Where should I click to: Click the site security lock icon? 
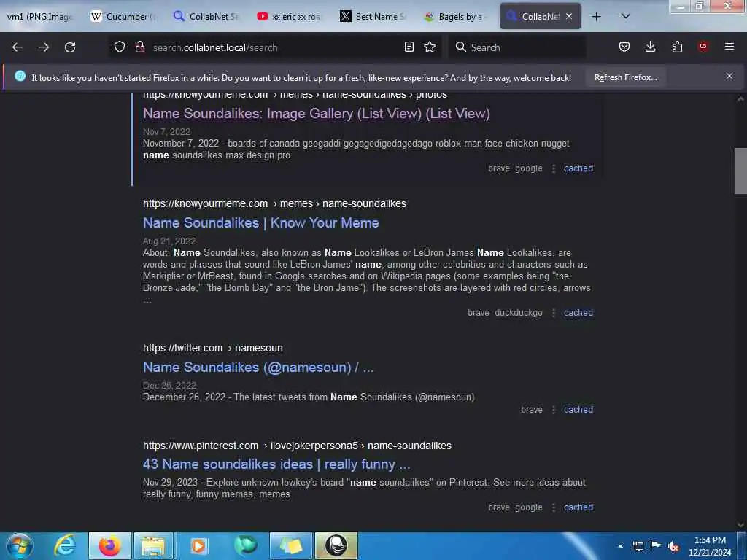[x=139, y=47]
